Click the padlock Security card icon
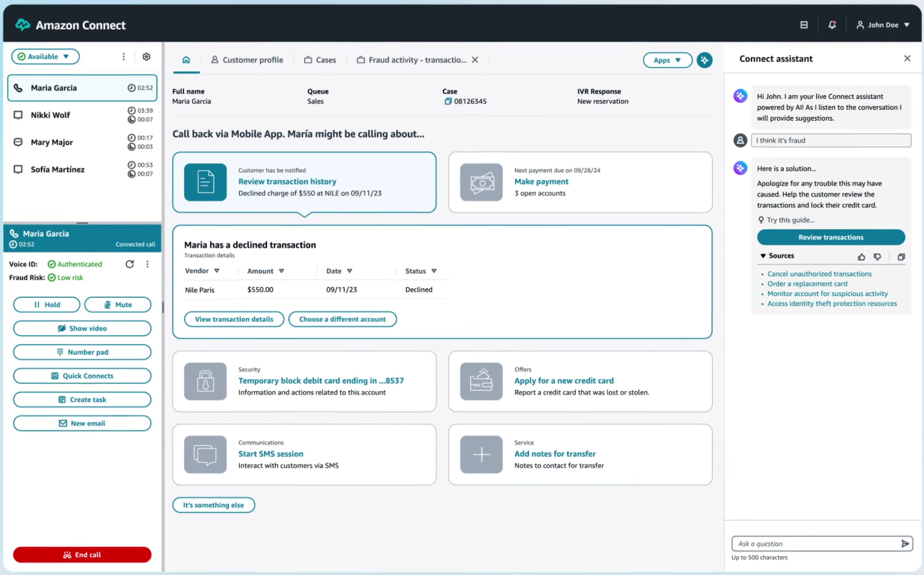Screen dimensions: 924x575 click(206, 381)
